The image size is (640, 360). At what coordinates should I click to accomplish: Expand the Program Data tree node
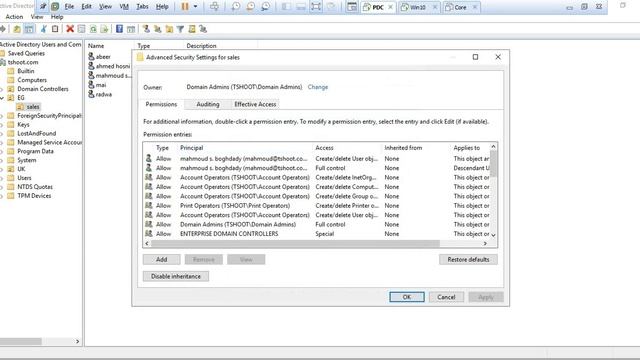[x=2, y=151]
